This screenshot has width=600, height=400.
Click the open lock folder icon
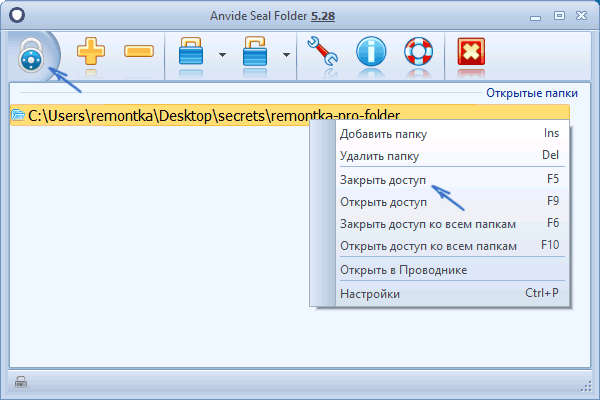[259, 54]
